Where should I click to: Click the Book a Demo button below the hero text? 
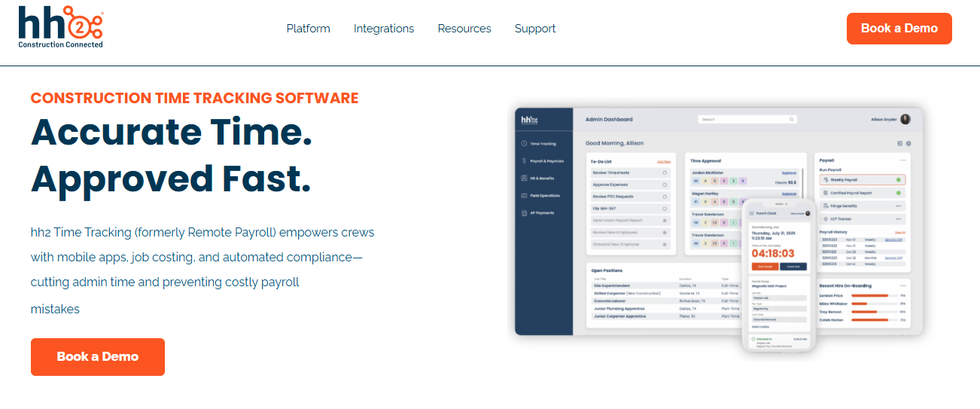98,357
